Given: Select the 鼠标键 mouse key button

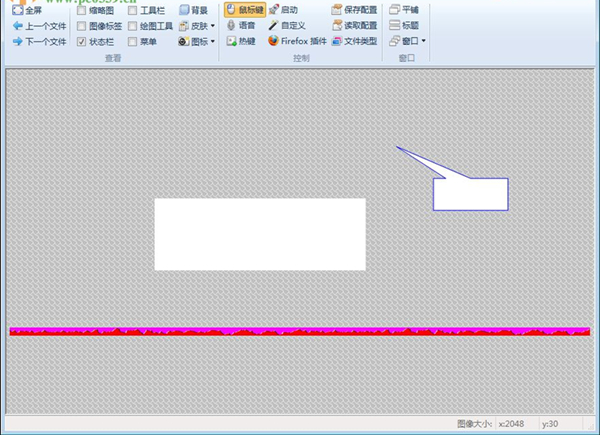Looking at the screenshot, I should [x=244, y=10].
